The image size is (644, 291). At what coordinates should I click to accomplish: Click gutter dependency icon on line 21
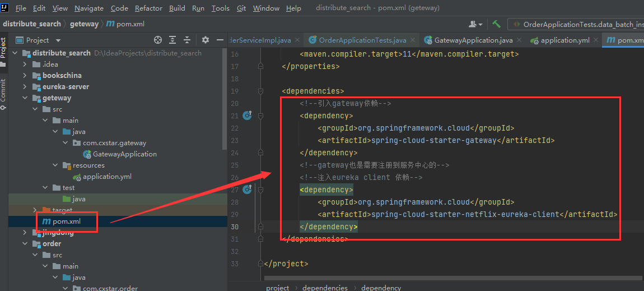point(248,116)
